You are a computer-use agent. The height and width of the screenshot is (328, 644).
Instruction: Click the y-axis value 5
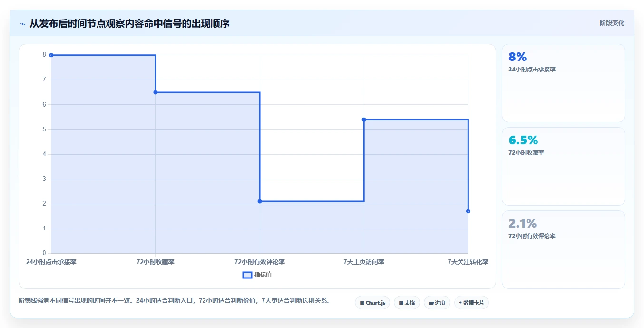[x=44, y=129]
